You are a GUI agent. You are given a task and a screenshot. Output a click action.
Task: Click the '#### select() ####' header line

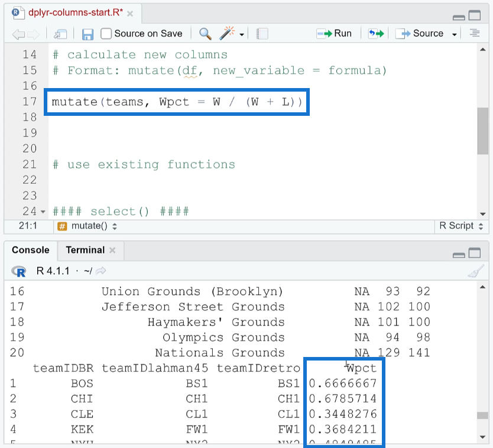click(x=121, y=211)
